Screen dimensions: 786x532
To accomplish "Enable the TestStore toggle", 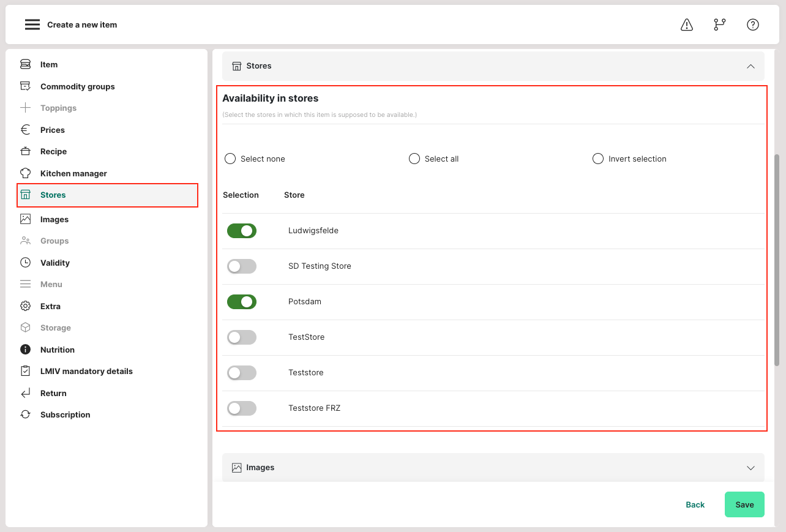I will (x=242, y=337).
